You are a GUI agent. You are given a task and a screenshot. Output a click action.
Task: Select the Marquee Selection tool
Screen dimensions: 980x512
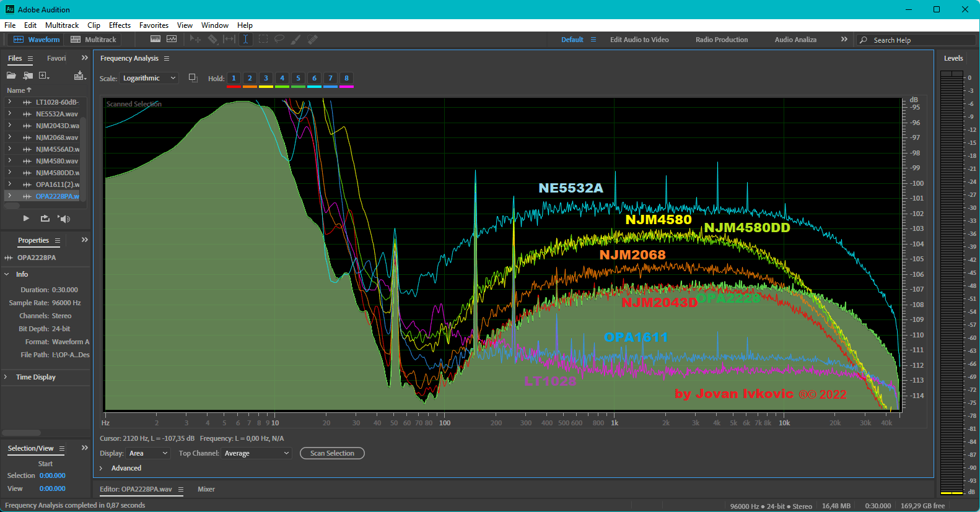263,39
